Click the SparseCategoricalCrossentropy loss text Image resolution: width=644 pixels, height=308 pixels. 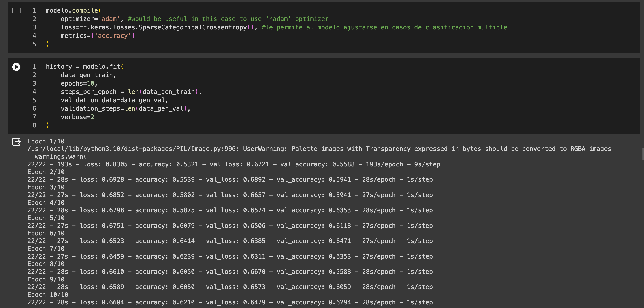tap(192, 27)
